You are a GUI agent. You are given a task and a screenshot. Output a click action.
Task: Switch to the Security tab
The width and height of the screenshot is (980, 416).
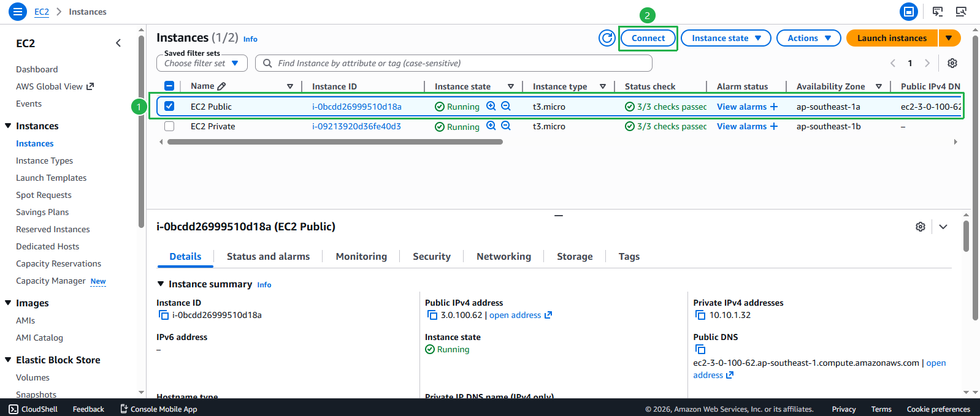point(432,257)
